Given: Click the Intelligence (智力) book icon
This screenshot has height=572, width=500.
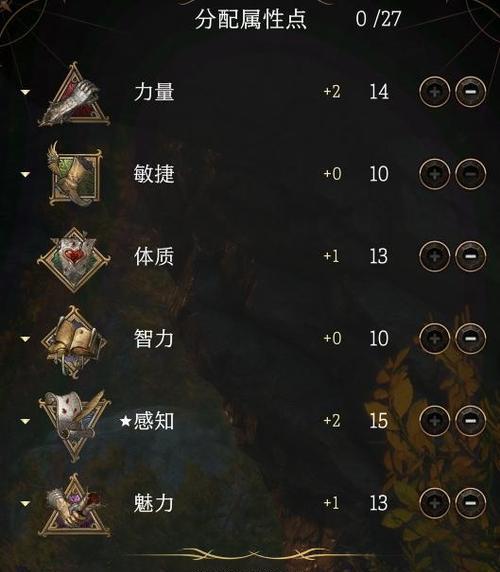Looking at the screenshot, I should tap(74, 341).
